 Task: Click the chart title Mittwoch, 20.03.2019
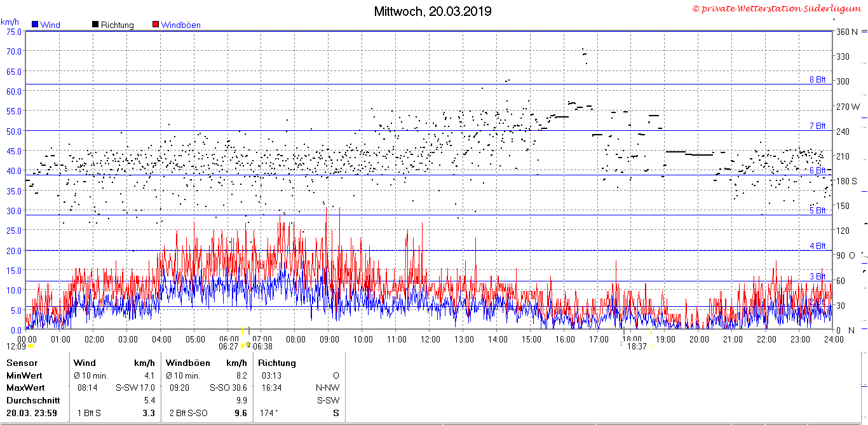pos(432,11)
